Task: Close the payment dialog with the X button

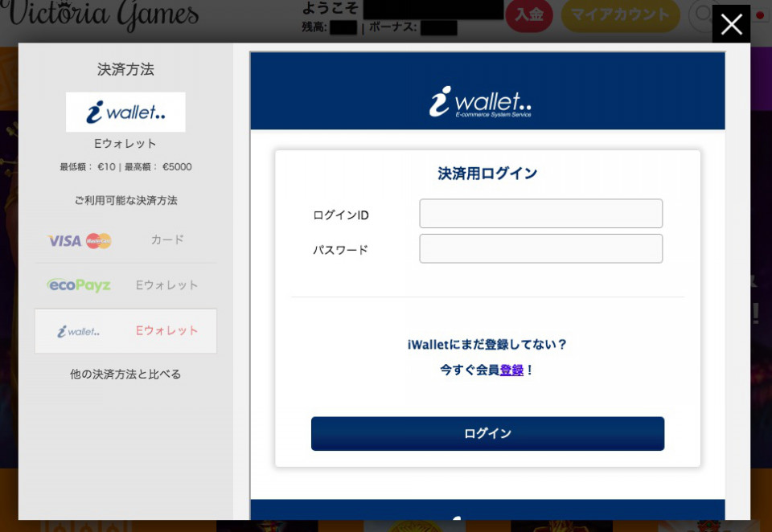Action: coord(731,23)
